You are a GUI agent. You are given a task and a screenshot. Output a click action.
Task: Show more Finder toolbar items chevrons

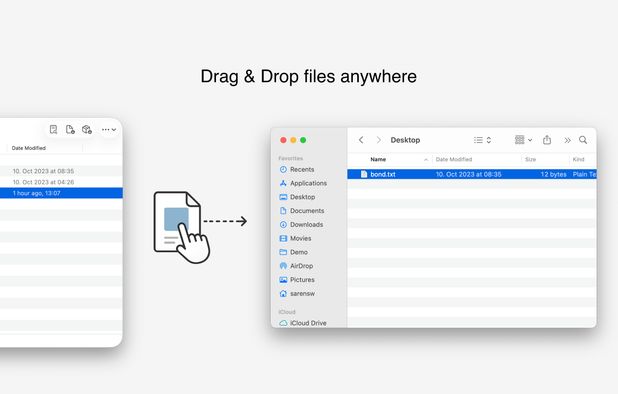[568, 140]
